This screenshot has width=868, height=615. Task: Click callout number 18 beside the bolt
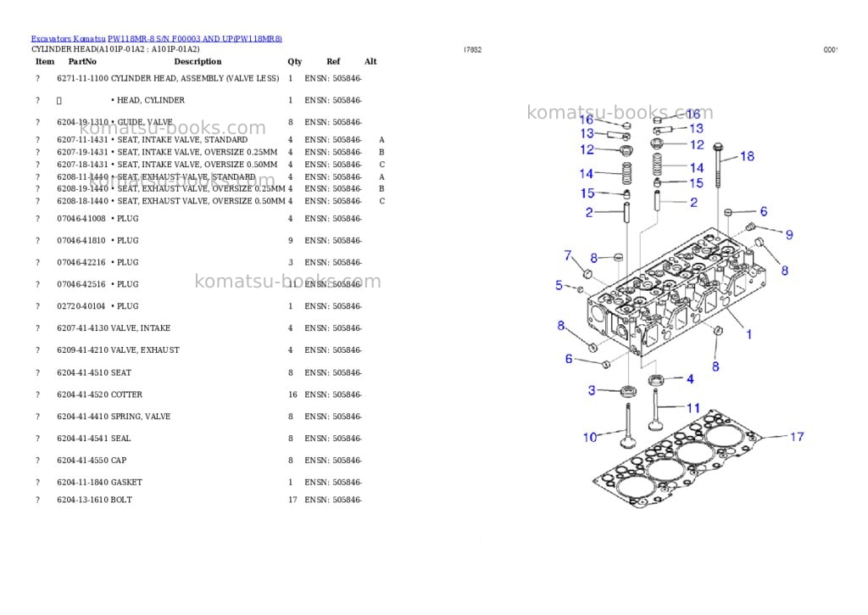tap(748, 156)
